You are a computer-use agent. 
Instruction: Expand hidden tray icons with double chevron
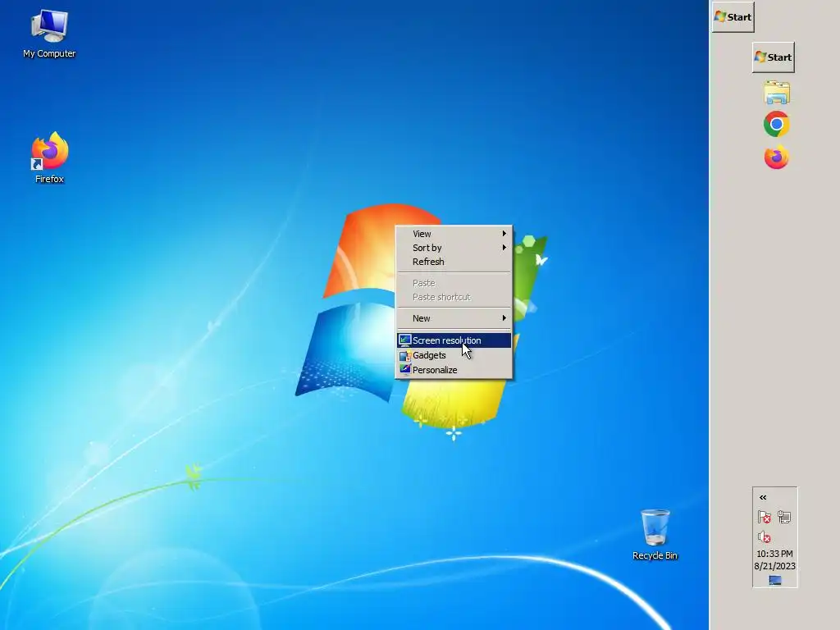pos(763,497)
